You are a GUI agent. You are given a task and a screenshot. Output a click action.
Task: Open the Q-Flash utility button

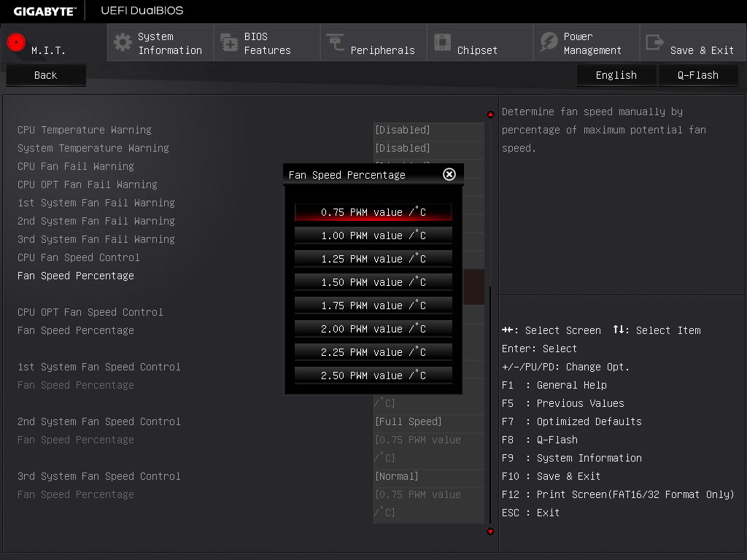coord(697,75)
